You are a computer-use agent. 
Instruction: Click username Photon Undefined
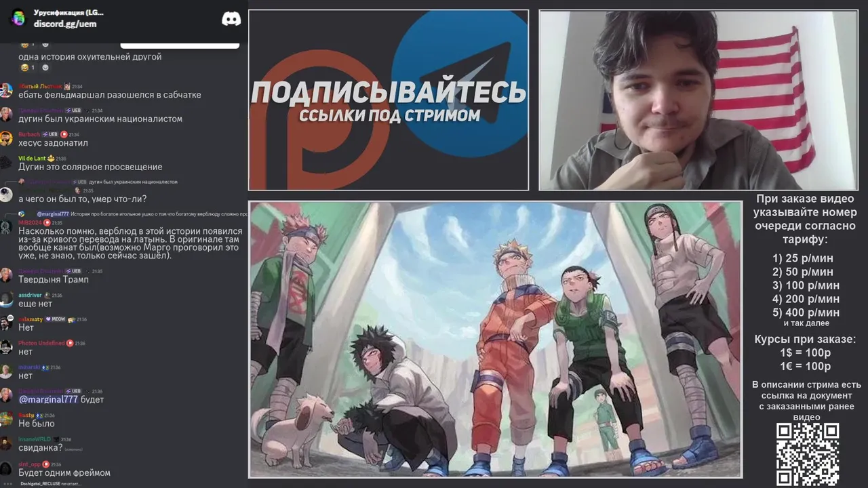tap(41, 343)
